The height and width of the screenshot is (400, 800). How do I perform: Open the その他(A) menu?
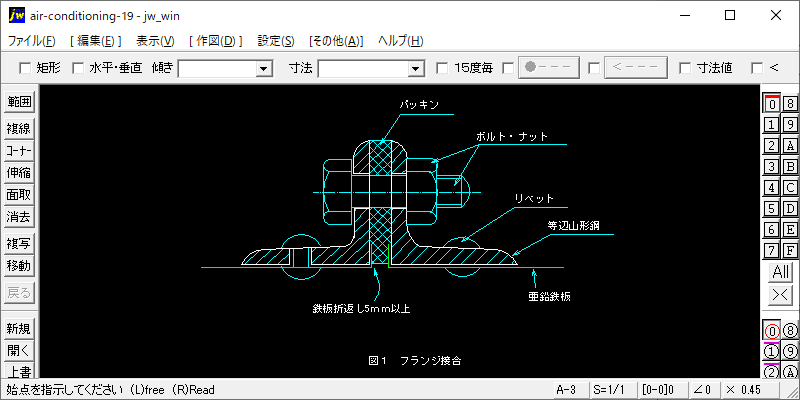pos(336,41)
